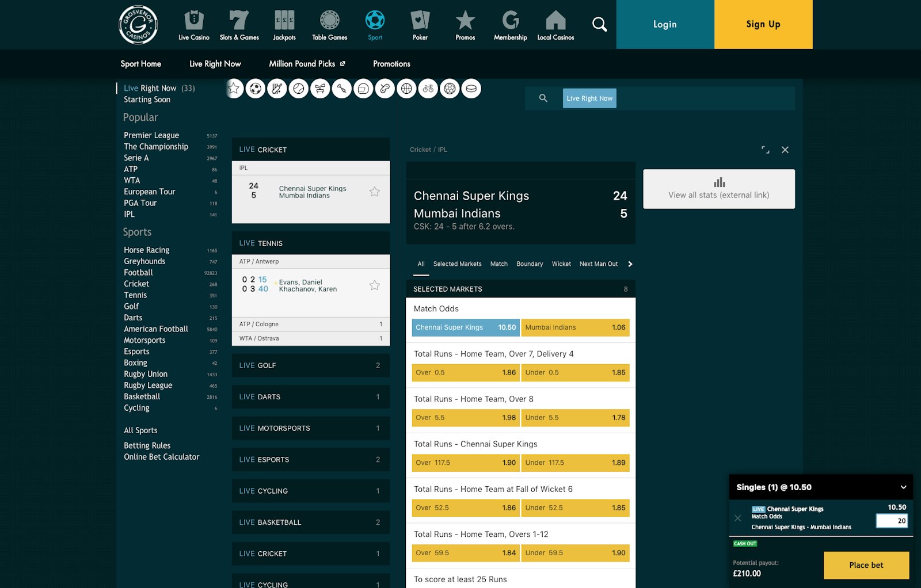
Task: Expand the LIVE GOLF section
Action: click(x=310, y=365)
